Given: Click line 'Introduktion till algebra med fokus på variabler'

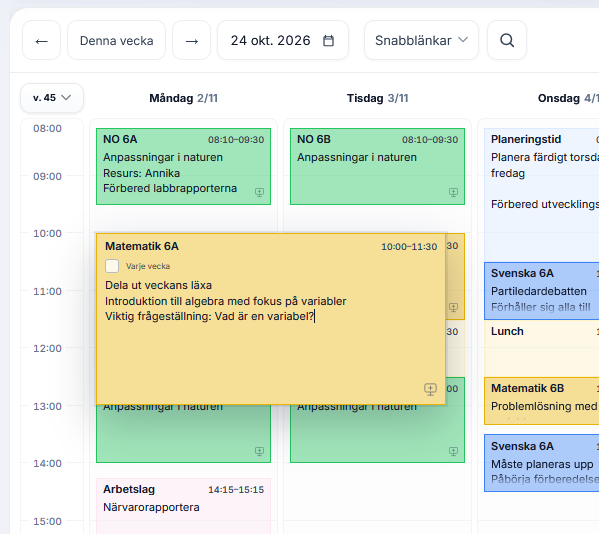Looking at the screenshot, I should (226, 301).
